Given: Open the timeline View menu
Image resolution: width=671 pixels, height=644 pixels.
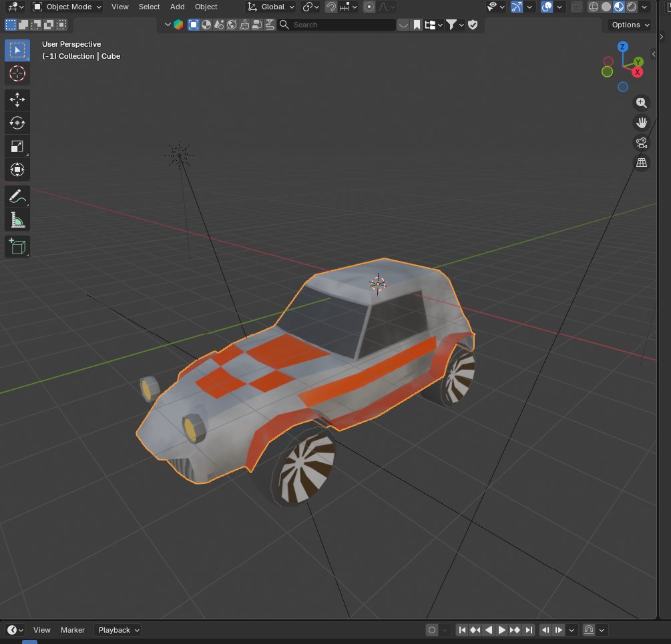Looking at the screenshot, I should click(x=42, y=630).
